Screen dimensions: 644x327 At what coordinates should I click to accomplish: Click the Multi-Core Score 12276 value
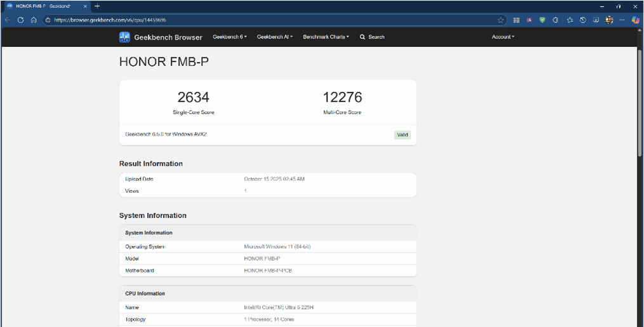[342, 97]
